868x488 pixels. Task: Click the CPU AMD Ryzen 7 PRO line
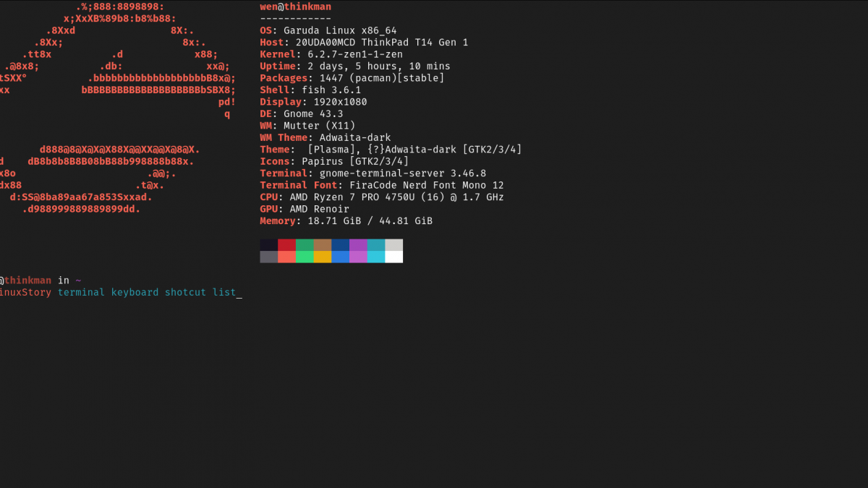(382, 197)
